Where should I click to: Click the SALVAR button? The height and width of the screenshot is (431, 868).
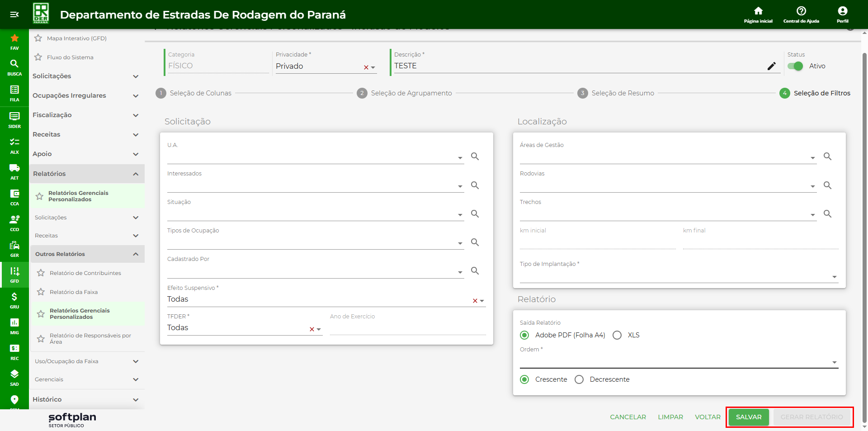click(748, 417)
